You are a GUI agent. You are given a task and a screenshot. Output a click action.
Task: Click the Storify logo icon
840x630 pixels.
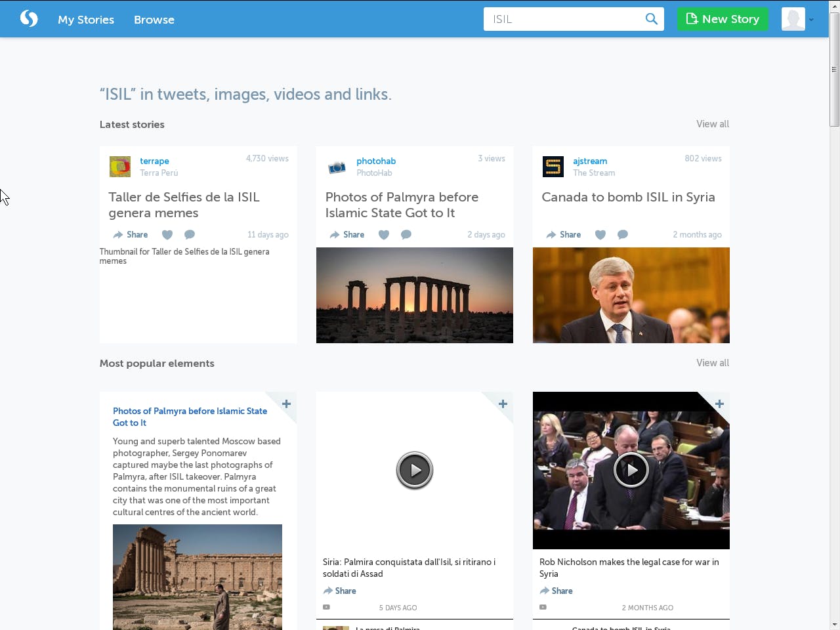(29, 18)
